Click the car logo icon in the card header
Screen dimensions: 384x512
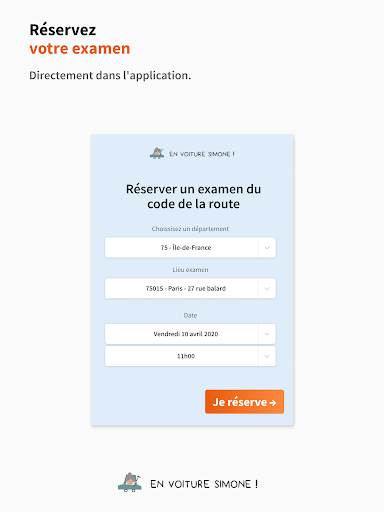157,153
